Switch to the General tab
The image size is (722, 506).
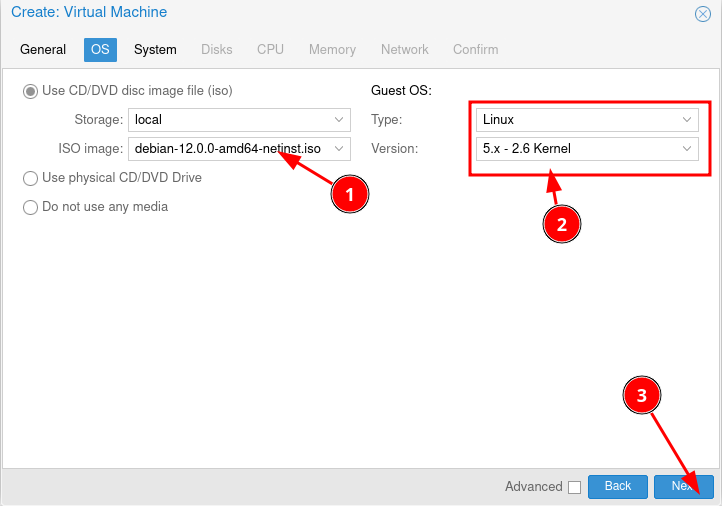click(43, 49)
